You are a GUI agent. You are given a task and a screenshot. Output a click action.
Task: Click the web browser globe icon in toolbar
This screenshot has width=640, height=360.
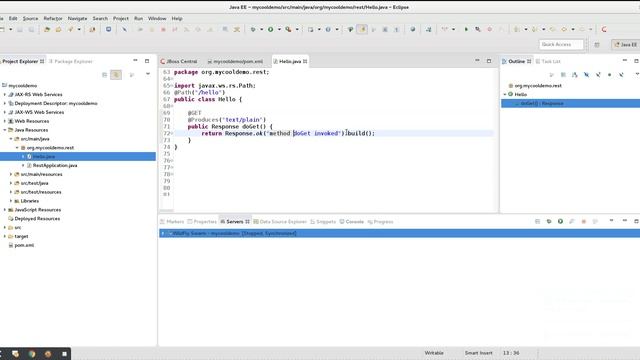[x=413, y=29]
